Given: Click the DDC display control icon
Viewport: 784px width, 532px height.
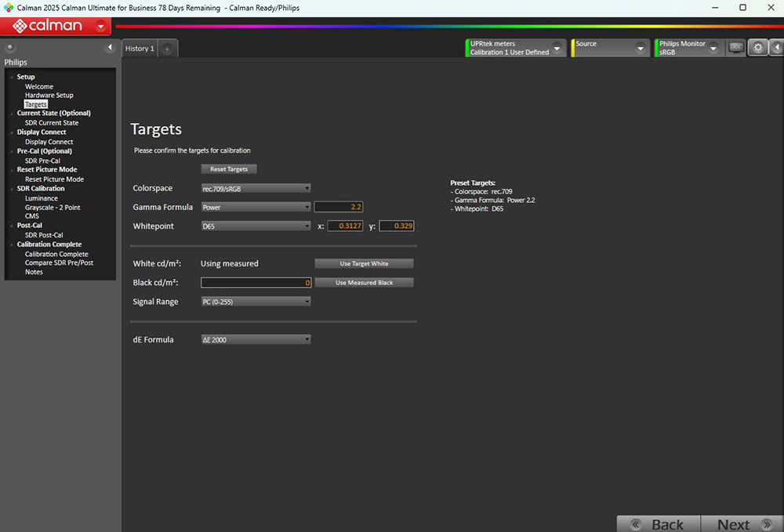Looking at the screenshot, I should pos(736,48).
